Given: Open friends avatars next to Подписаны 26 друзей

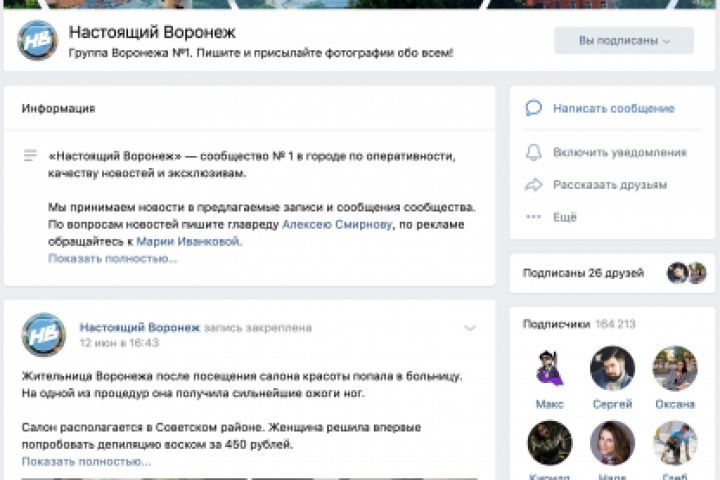Looking at the screenshot, I should click(x=686, y=273).
